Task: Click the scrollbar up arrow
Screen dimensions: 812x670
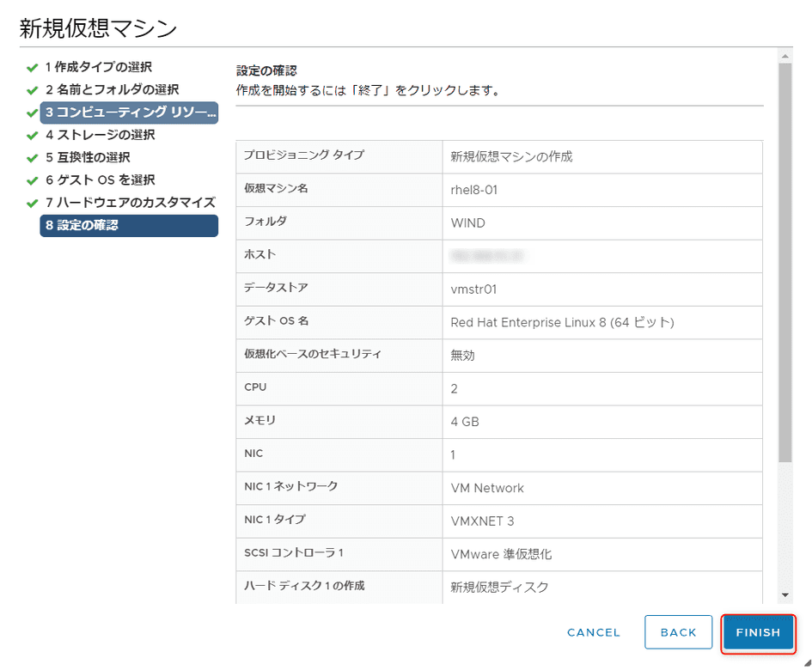Action: [x=785, y=56]
